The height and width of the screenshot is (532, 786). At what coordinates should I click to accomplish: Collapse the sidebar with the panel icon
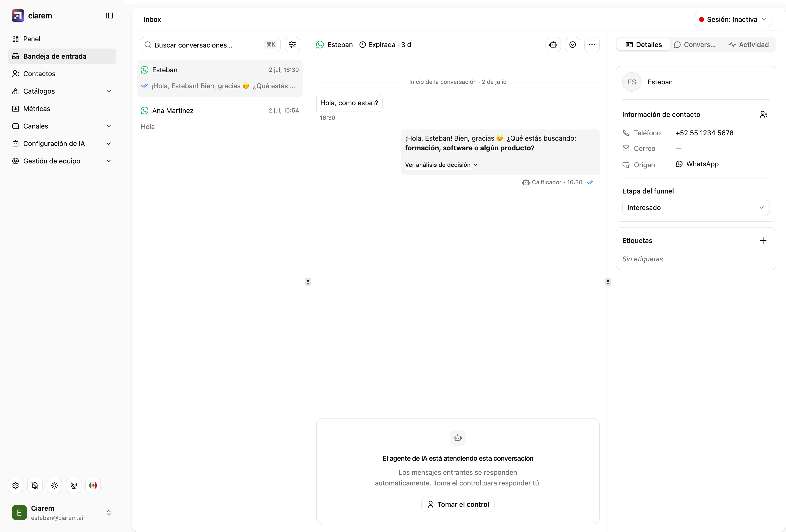point(110,16)
